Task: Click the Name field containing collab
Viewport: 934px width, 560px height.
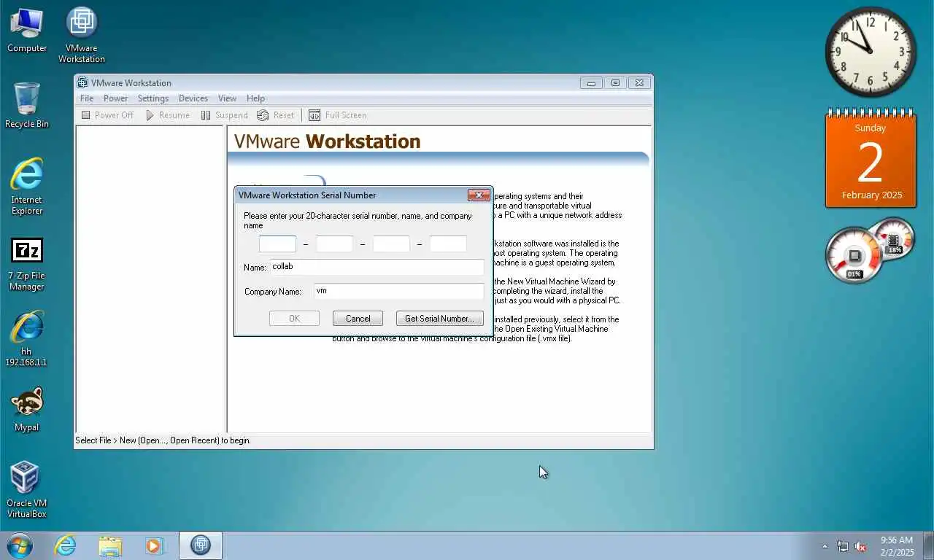Action: 377,267
